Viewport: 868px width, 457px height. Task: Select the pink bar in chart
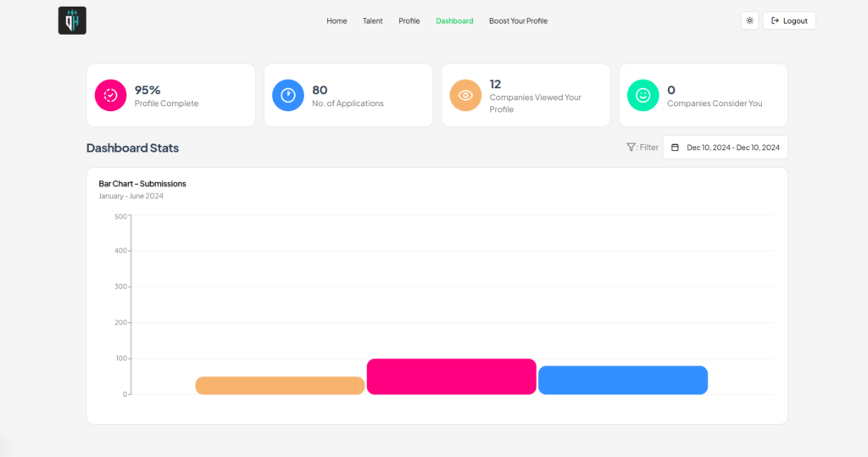[x=451, y=376]
